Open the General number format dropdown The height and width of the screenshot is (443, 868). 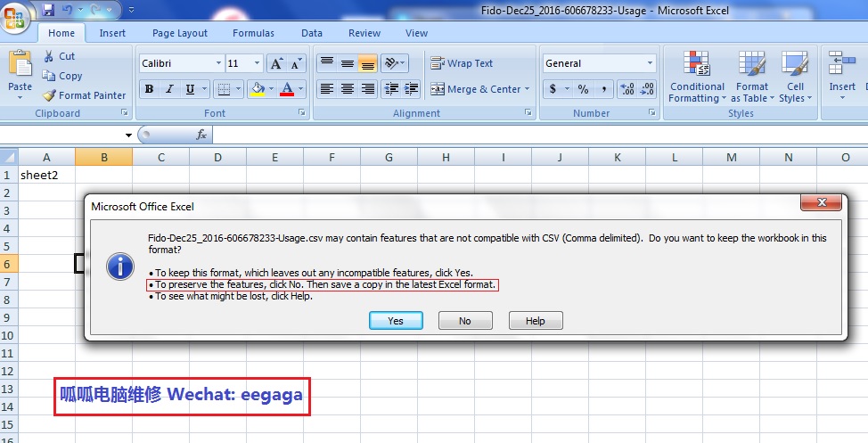pyautogui.click(x=650, y=63)
